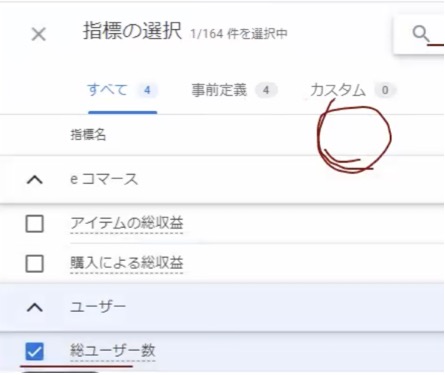Check the アイテムの総収益 checkbox
This screenshot has width=445, height=375.
pos(34,223)
